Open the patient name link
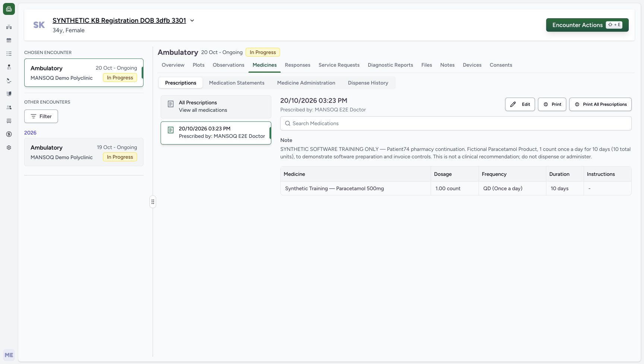Image resolution: width=644 pixels, height=364 pixels. click(119, 20)
